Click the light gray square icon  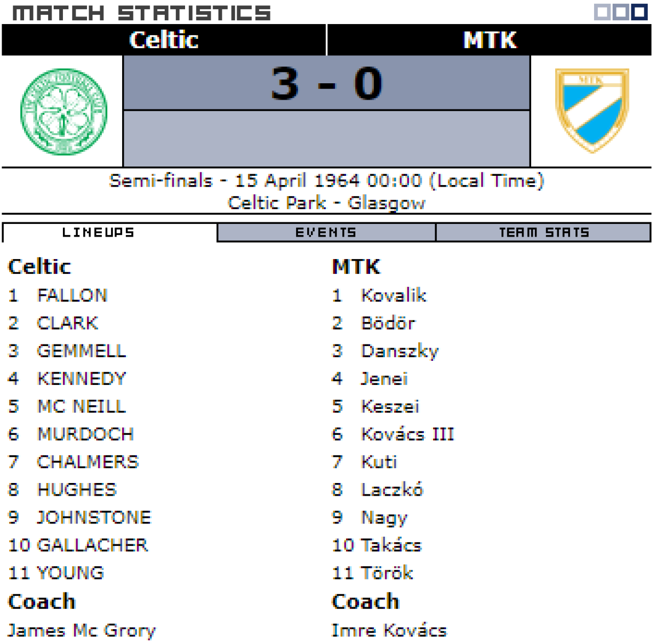(x=602, y=12)
